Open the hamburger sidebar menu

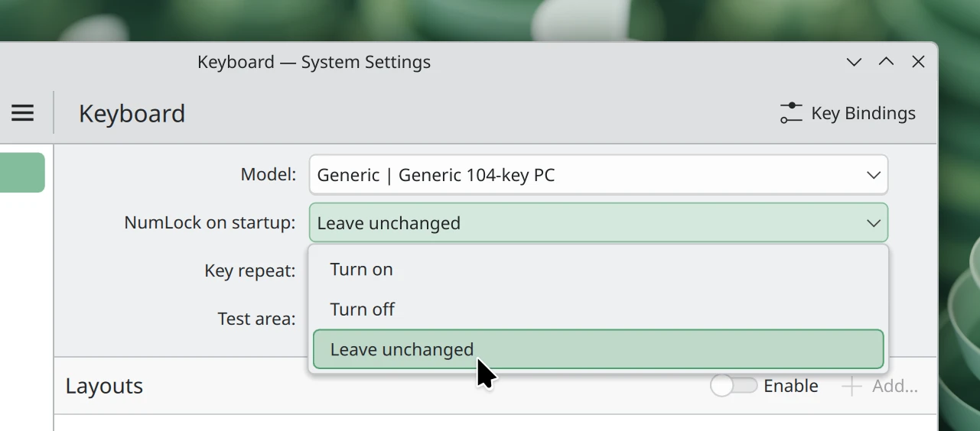point(23,113)
